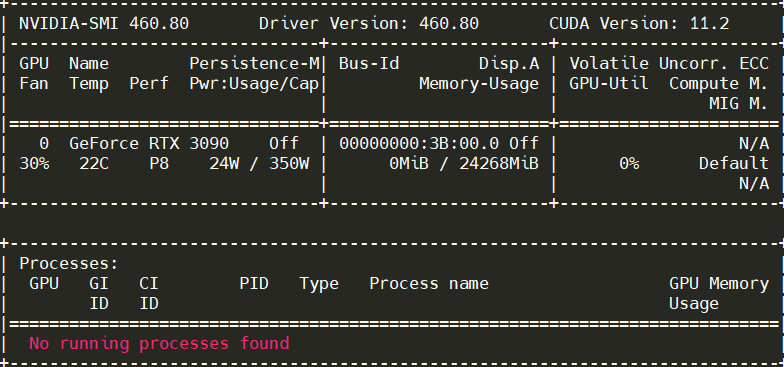784x367 pixels.
Task: Click the P8 performance state
Action: [159, 164]
